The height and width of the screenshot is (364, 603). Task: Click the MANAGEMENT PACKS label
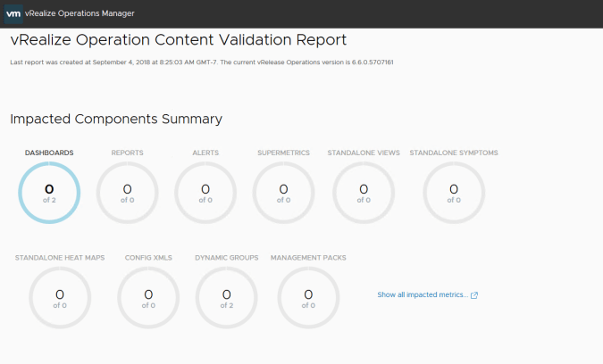pyautogui.click(x=308, y=258)
